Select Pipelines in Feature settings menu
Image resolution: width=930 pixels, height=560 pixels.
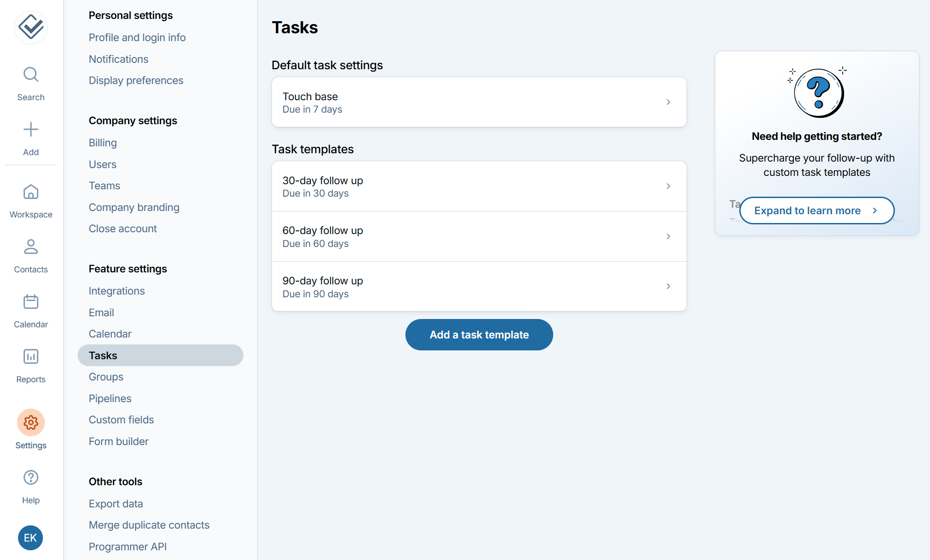point(110,398)
